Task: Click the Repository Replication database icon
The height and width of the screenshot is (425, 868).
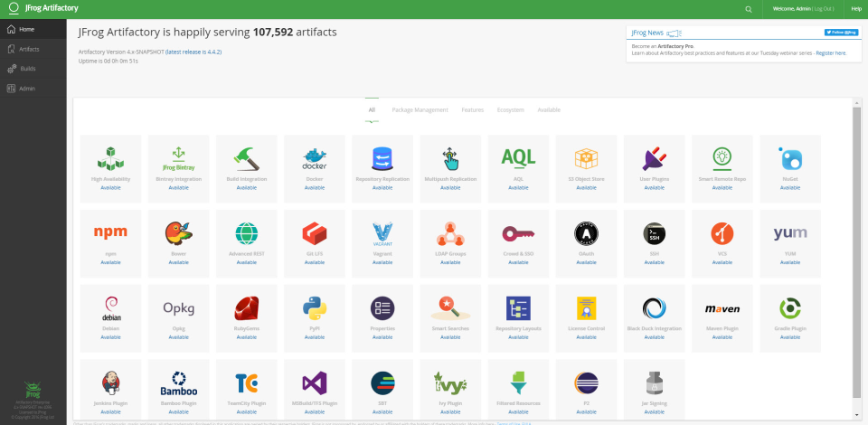Action: coord(382,158)
